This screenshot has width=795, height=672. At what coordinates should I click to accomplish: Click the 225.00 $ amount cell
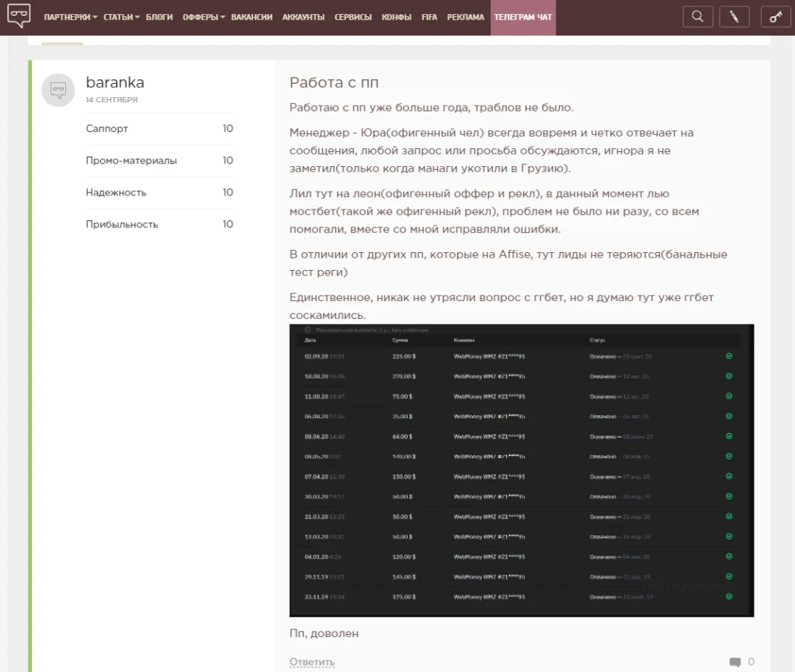click(x=404, y=357)
